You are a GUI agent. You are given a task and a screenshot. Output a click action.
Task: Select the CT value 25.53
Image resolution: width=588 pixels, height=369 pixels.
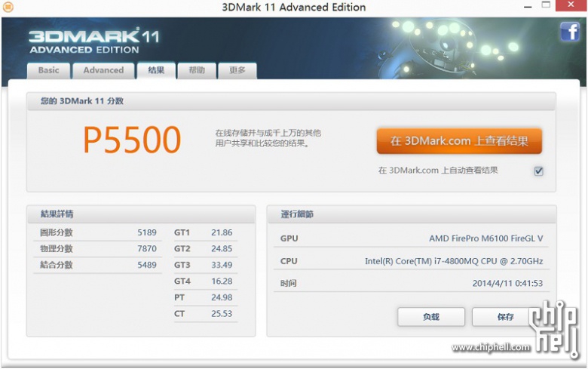pos(222,313)
